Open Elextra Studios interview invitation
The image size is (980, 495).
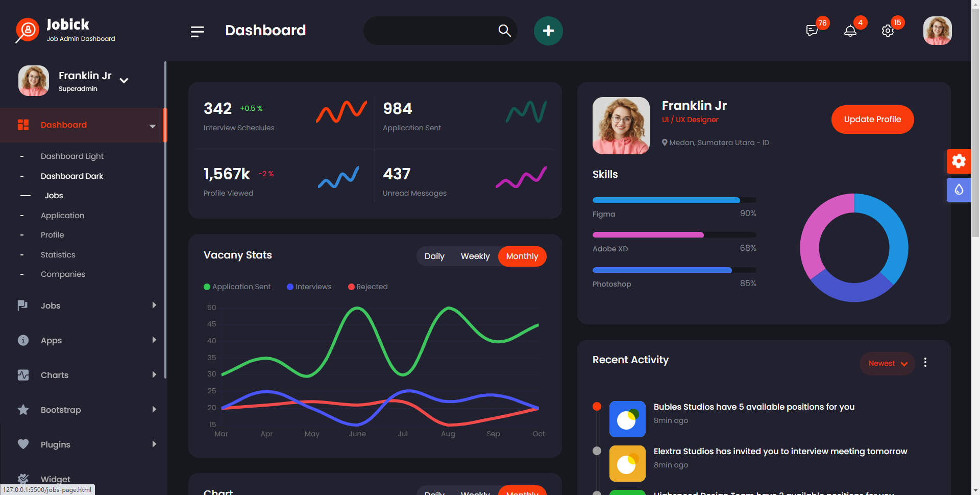780,452
